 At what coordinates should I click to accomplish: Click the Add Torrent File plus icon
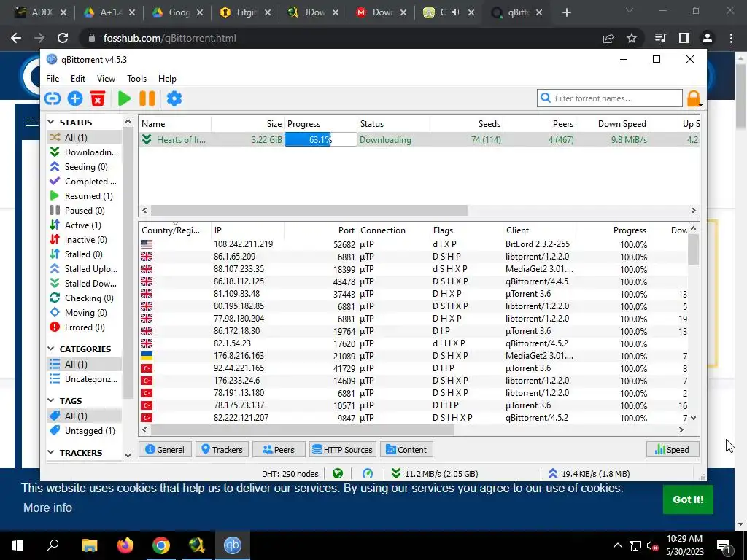click(x=75, y=98)
